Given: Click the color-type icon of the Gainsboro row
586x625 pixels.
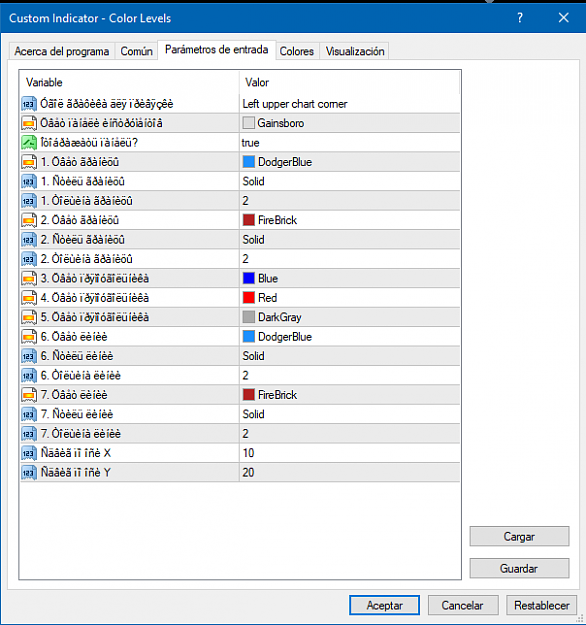Looking at the screenshot, I should point(29,123).
